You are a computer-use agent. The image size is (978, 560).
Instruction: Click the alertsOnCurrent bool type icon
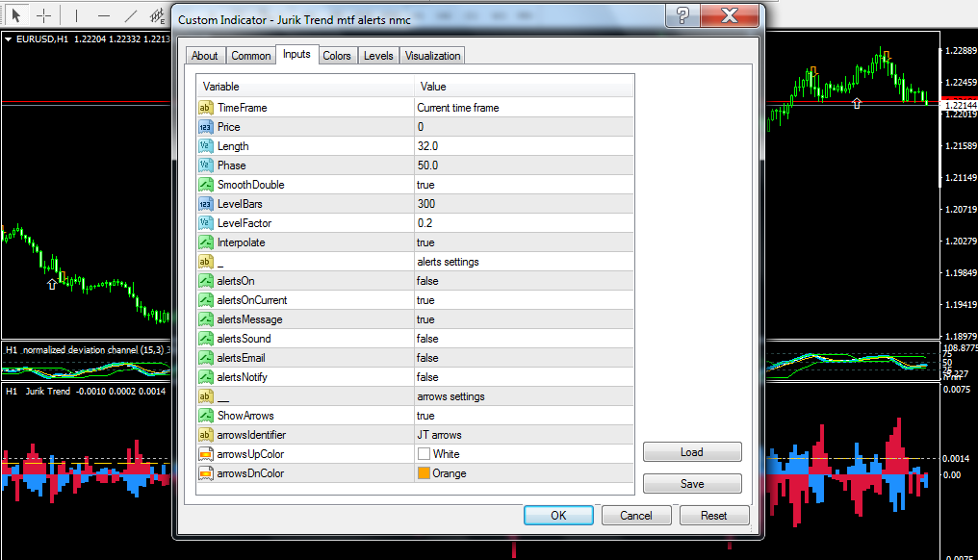click(205, 300)
